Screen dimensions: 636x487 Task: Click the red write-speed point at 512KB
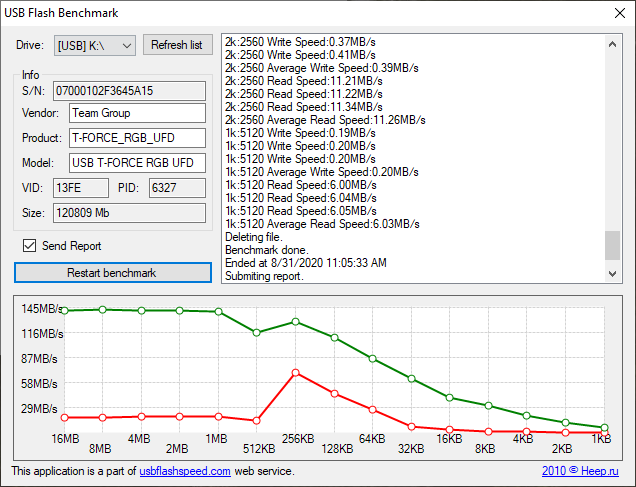pos(256,421)
